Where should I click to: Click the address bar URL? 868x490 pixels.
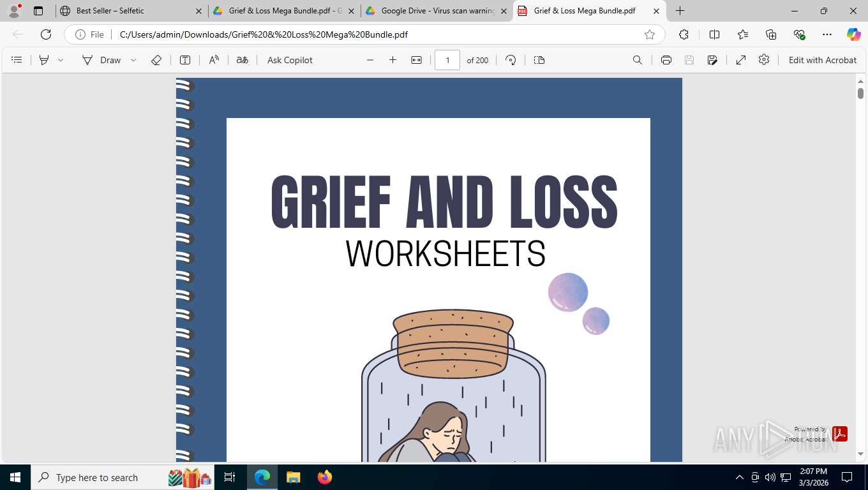[264, 34]
